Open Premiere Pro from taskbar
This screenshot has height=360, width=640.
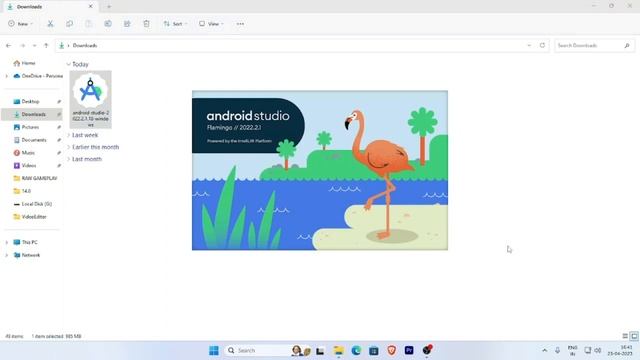click(409, 351)
